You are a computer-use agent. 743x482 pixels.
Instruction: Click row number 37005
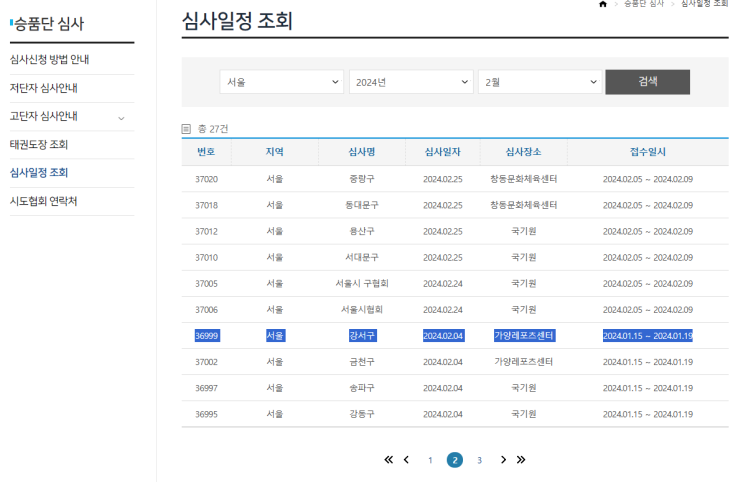(x=207, y=283)
